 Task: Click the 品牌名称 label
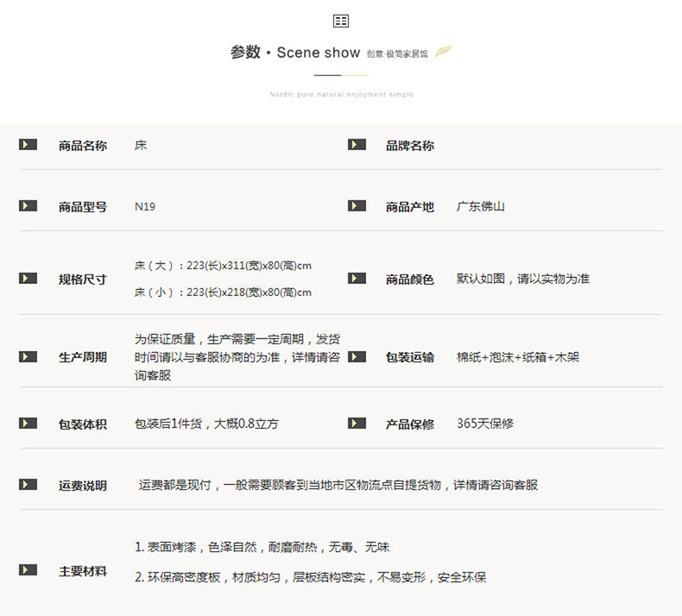click(x=410, y=146)
